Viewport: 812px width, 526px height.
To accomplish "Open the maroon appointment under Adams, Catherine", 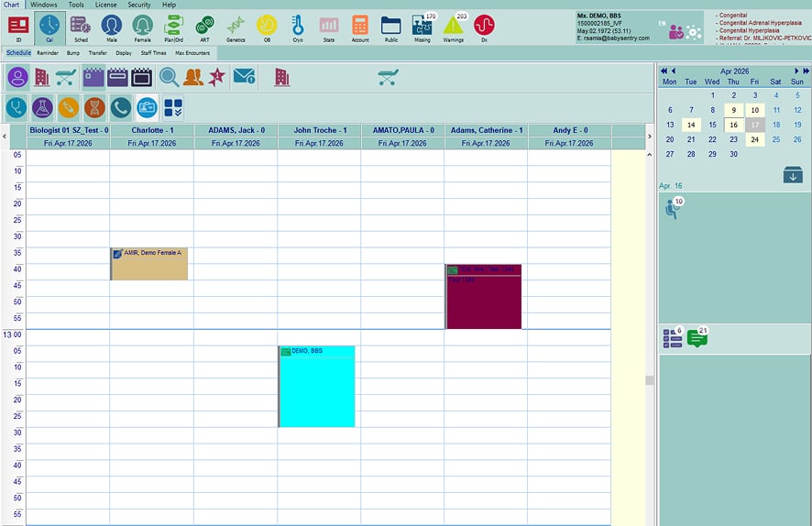I will pos(483,297).
